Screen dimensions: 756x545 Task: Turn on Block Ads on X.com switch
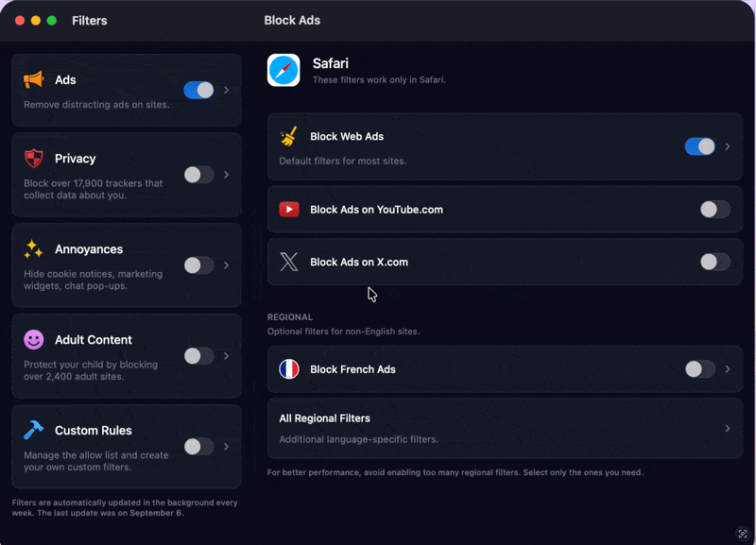click(x=715, y=262)
